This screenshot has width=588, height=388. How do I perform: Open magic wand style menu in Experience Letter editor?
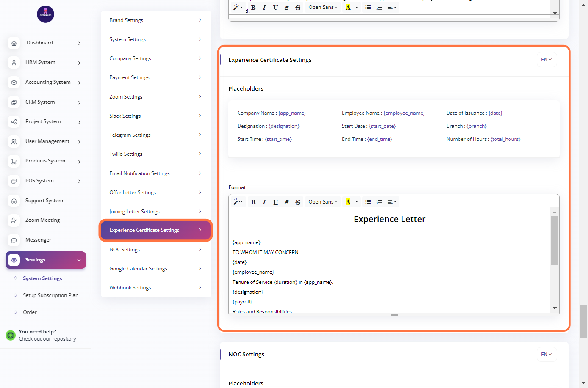[x=238, y=202]
